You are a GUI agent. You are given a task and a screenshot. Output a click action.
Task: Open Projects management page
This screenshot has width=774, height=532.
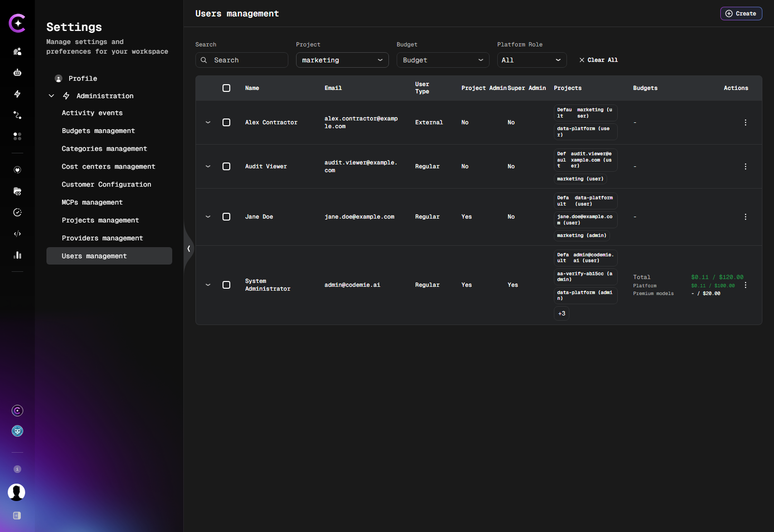pyautogui.click(x=100, y=220)
